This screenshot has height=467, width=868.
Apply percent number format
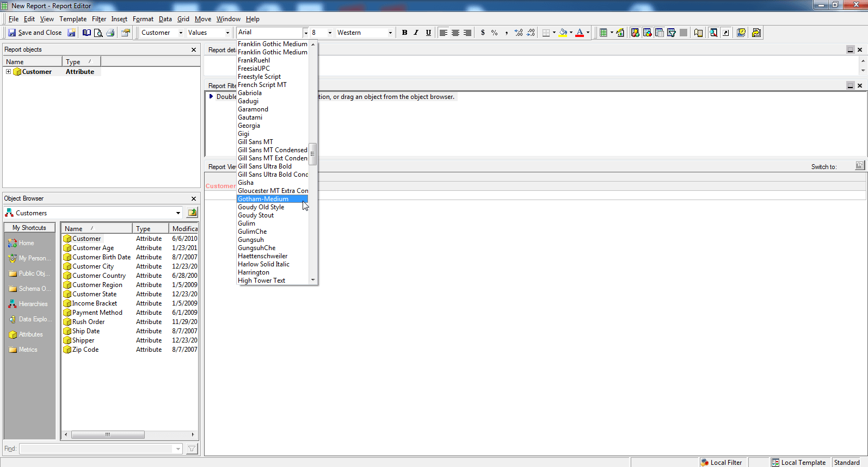495,33
